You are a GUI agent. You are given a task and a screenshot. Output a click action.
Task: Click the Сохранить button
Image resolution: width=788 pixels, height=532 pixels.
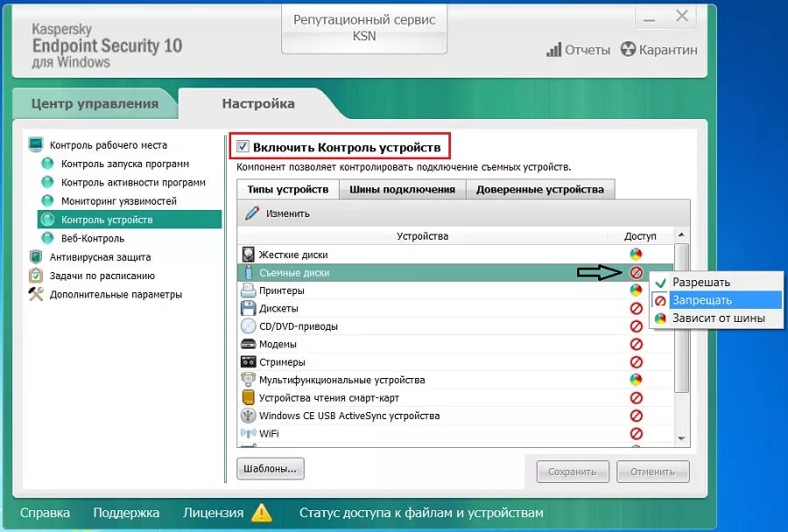coord(573,472)
